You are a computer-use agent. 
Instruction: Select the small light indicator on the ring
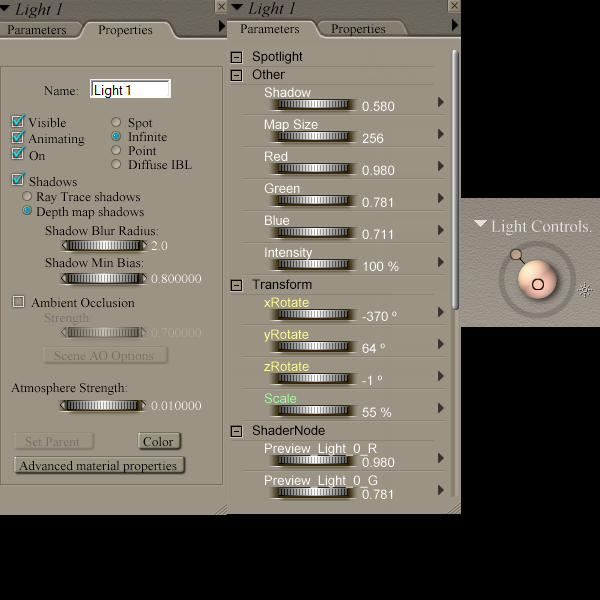(516, 254)
